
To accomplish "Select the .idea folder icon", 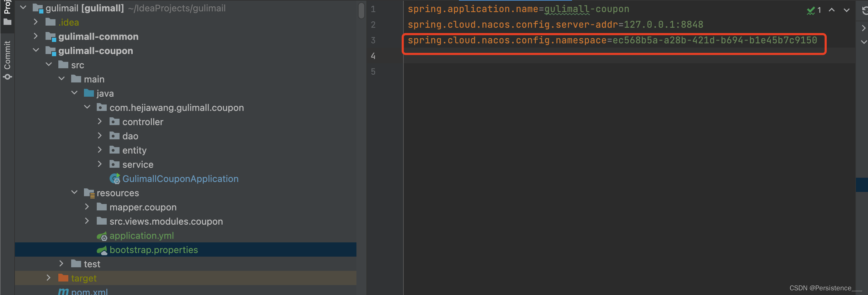I will click(51, 22).
